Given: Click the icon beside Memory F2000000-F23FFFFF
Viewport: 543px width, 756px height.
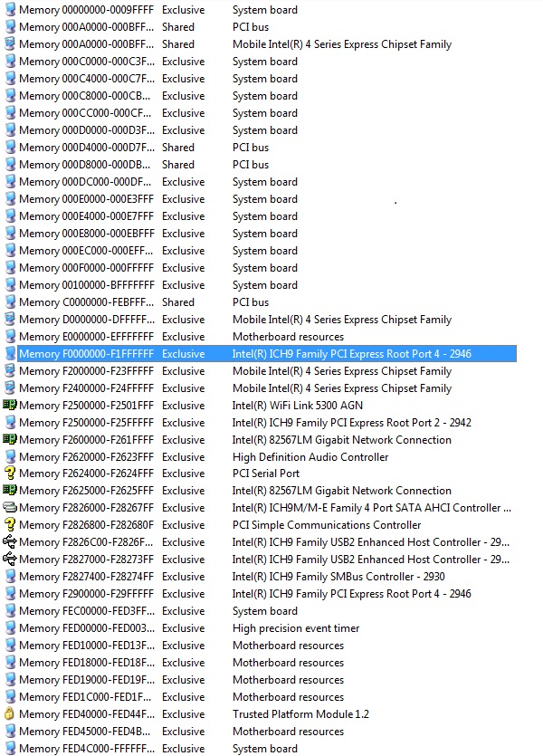Looking at the screenshot, I should tap(10, 371).
